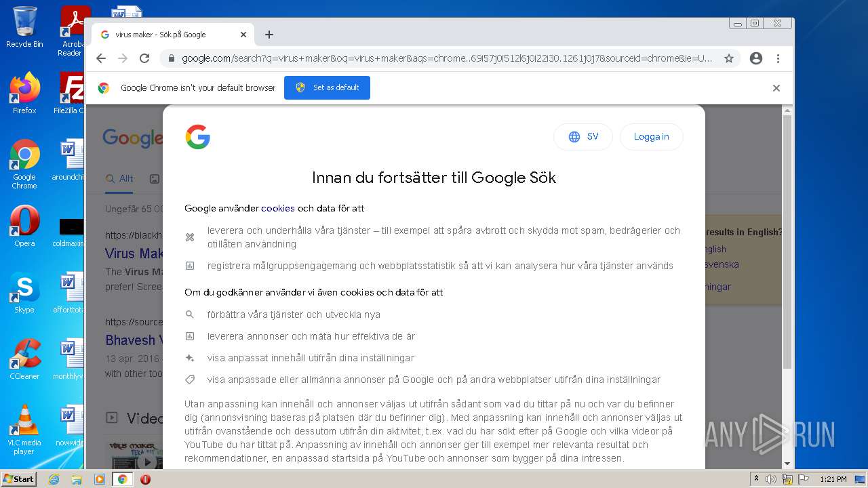868x488 pixels.
Task: Open the SV language selector
Action: point(583,137)
